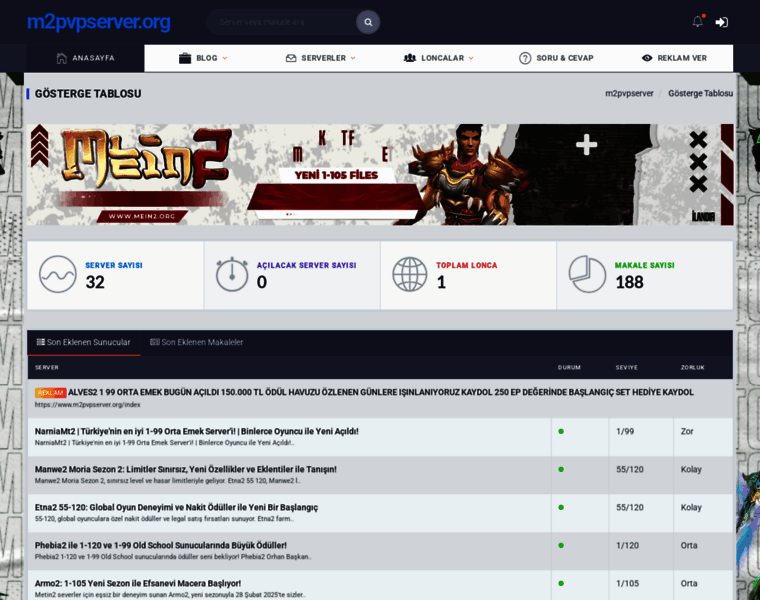Click the m2pvpserver.org/index URL text
The height and width of the screenshot is (600, 760).
[87, 405]
